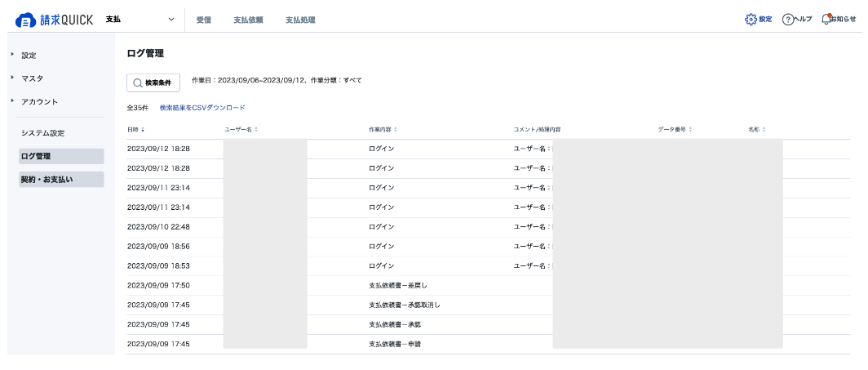
Task: Open 契約・お支払い in the sidebar
Action: pos(61,180)
